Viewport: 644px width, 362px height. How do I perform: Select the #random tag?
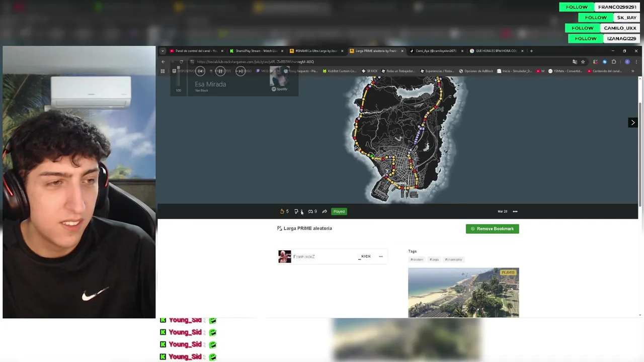(x=417, y=259)
